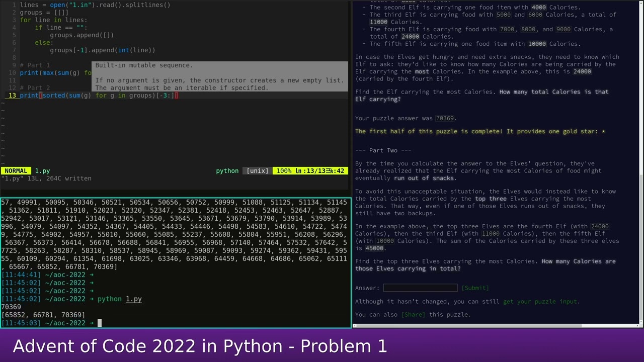Click the [unix] file format indicator
Image resolution: width=644 pixels, height=362 pixels.
[x=257, y=171]
